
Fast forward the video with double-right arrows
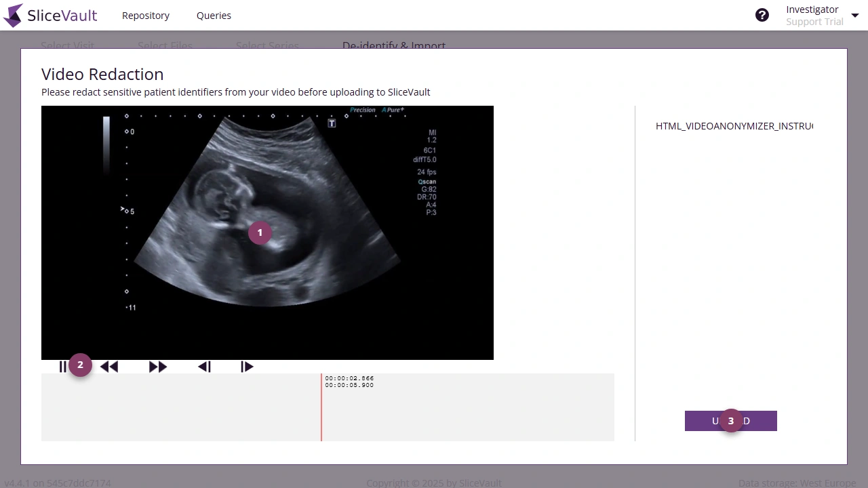coord(158,367)
